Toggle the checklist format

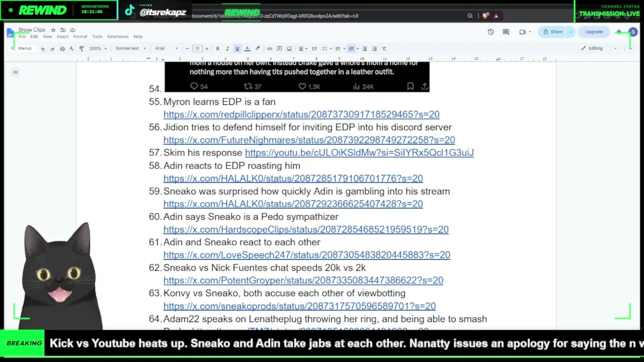pos(325,49)
